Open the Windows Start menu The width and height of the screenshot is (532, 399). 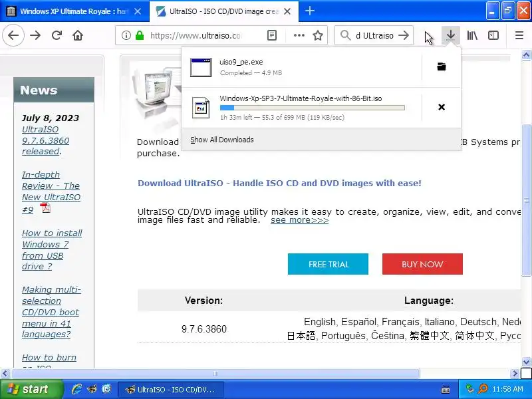[x=31, y=389]
